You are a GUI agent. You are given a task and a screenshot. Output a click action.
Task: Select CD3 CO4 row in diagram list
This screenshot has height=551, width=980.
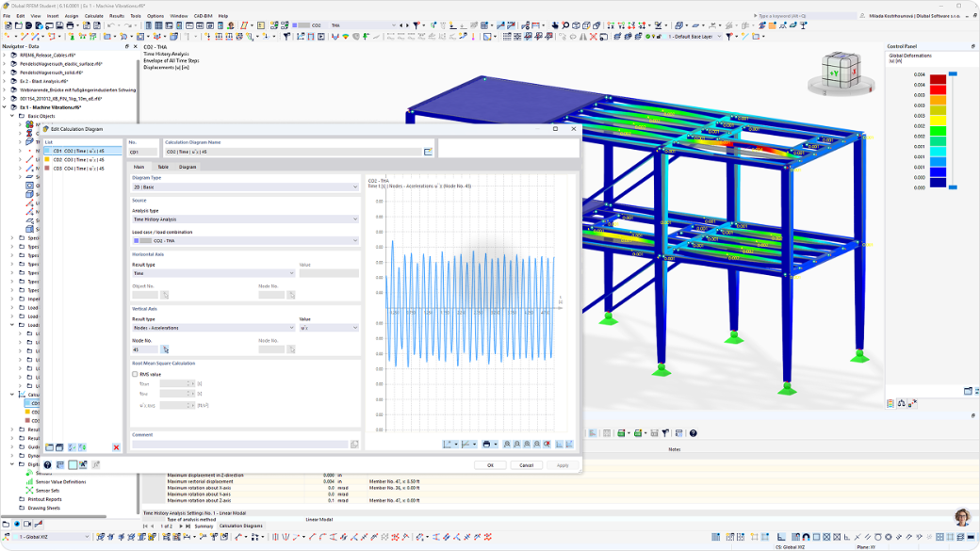83,168
